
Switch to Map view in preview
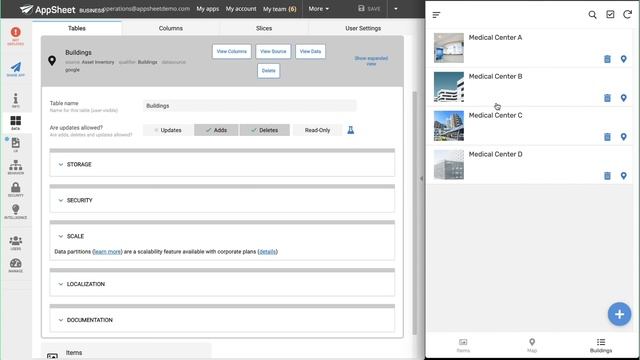[532, 345]
